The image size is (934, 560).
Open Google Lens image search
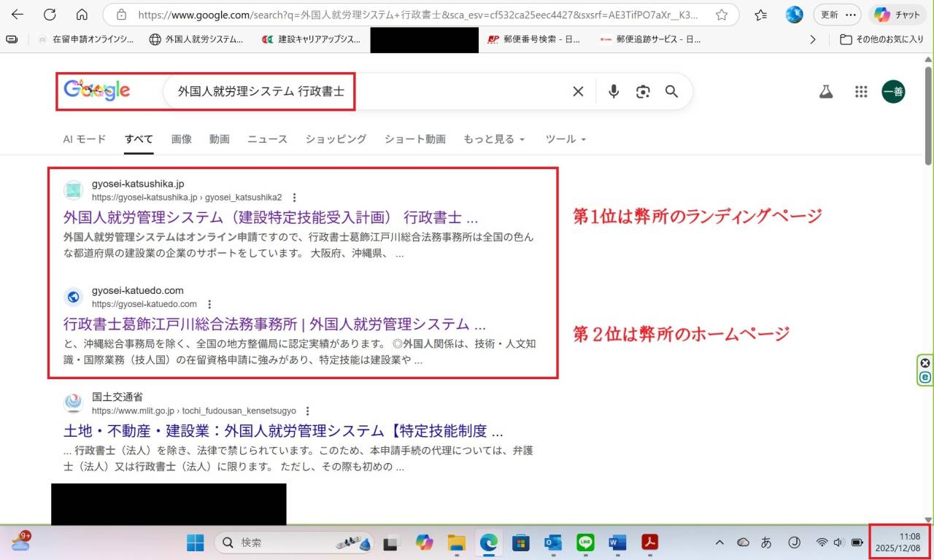coord(643,91)
